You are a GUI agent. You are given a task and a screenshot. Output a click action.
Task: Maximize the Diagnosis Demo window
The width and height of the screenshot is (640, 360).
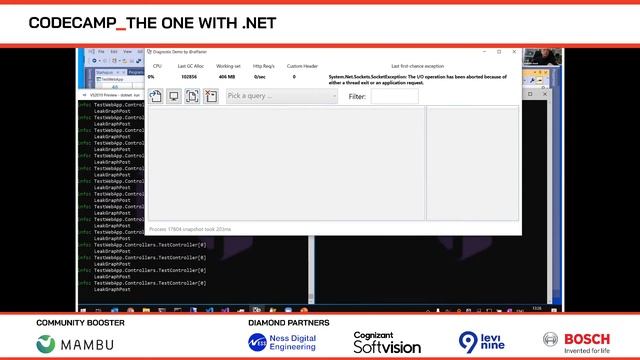pyautogui.click(x=499, y=52)
